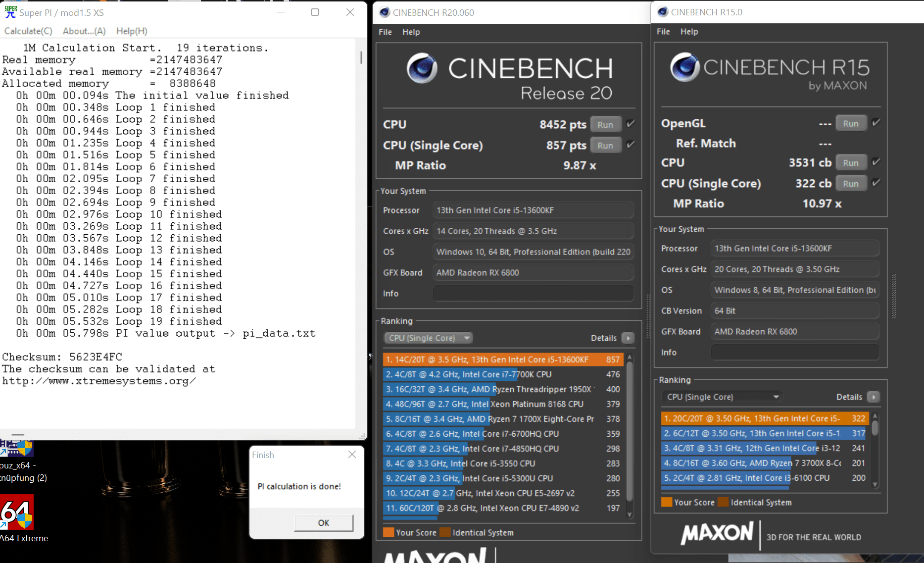Click the Info field in Cinebench R15
Screen dimensions: 924x563
pyautogui.click(x=795, y=352)
